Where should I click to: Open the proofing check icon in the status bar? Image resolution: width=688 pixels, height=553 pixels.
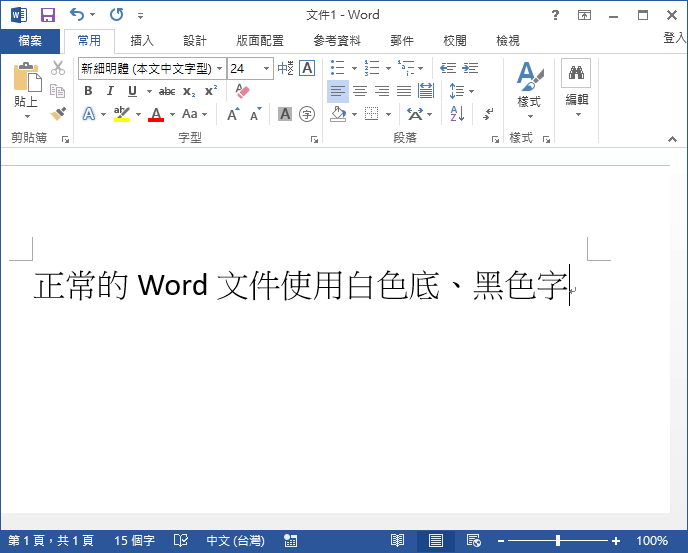[x=180, y=540]
